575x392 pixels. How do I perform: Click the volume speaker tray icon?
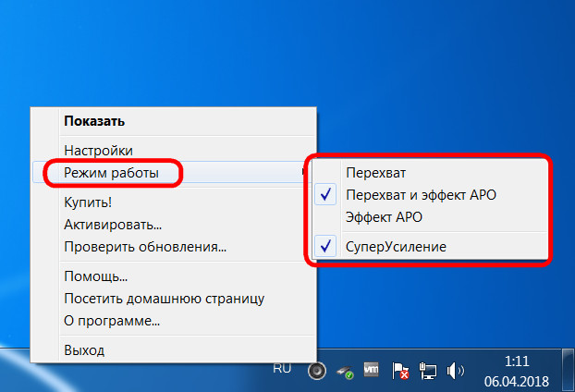455,372
